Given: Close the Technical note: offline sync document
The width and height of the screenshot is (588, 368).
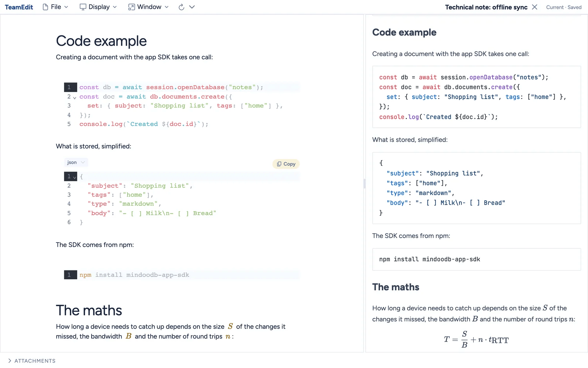Looking at the screenshot, I should 535,7.
